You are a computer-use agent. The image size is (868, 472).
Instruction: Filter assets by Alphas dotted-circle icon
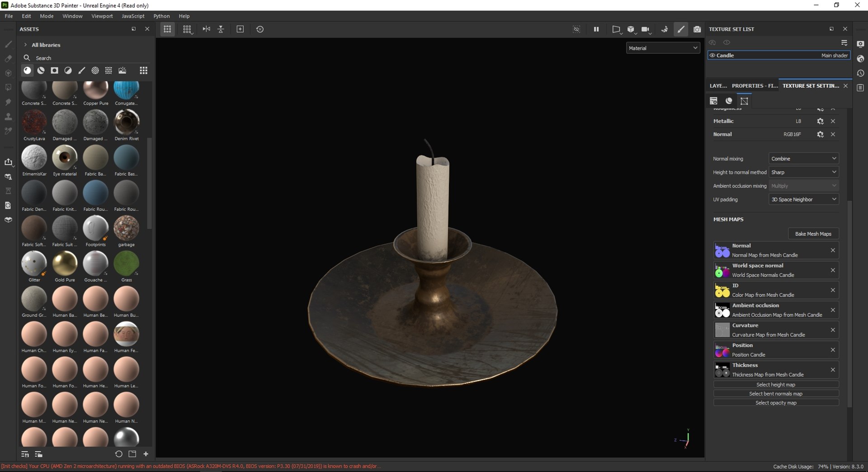pyautogui.click(x=95, y=71)
